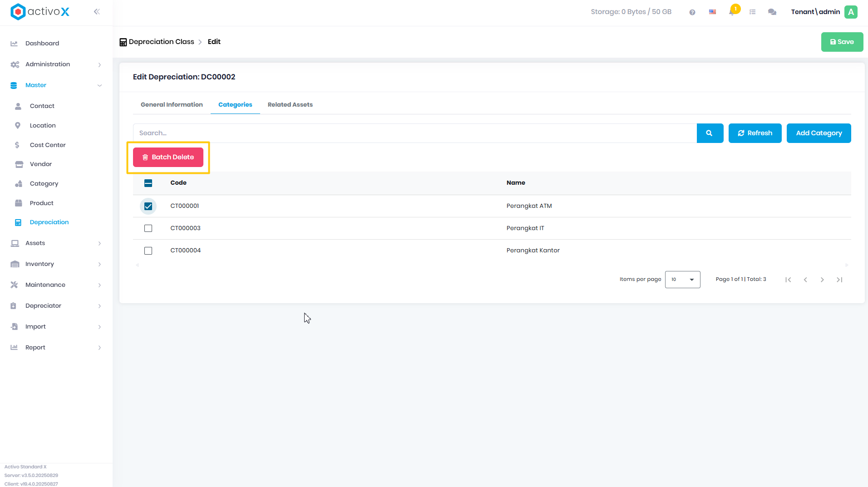868x487 pixels.
Task: Switch to the General Information tab
Action: point(172,105)
